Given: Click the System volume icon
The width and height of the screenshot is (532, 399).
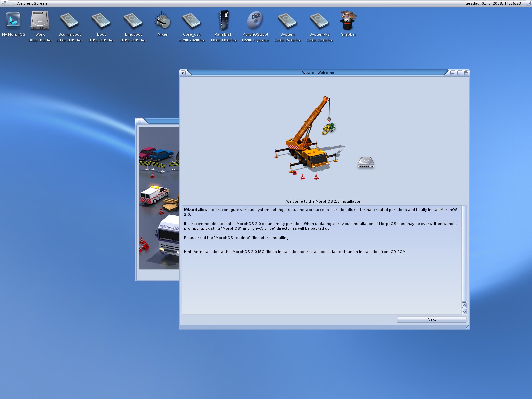Looking at the screenshot, I should pyautogui.click(x=287, y=21).
